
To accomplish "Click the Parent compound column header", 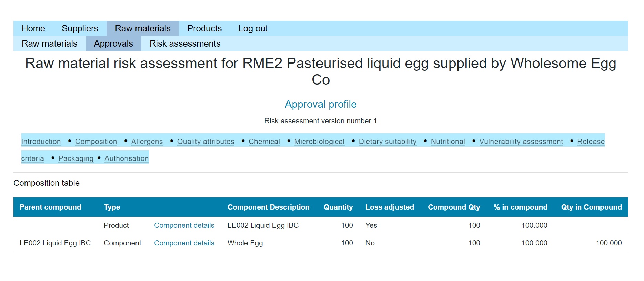I will [x=50, y=207].
